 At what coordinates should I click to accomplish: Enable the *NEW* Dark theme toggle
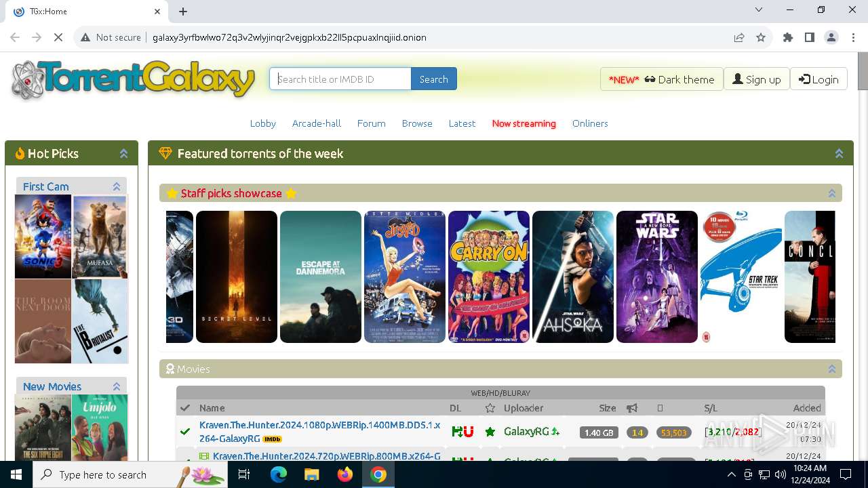coord(661,79)
